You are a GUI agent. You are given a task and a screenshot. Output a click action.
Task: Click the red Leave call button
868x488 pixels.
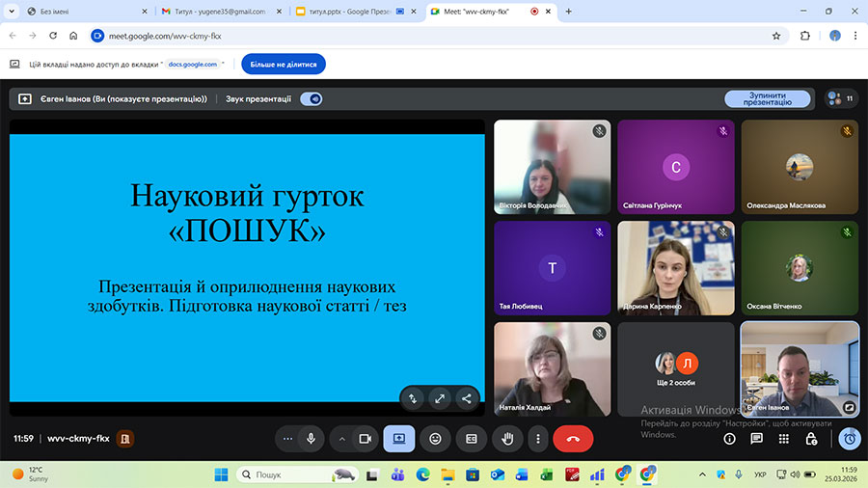[573, 439]
